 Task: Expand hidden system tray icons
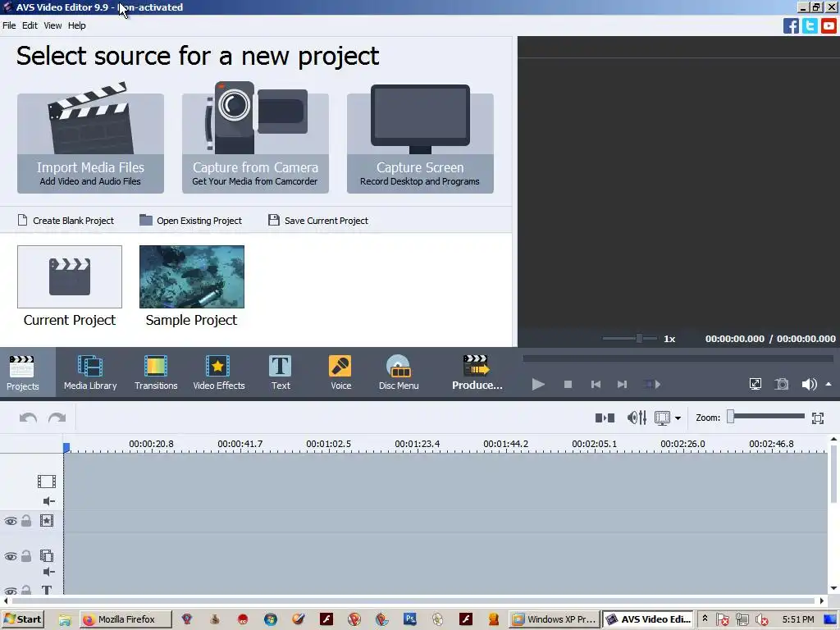[705, 619]
